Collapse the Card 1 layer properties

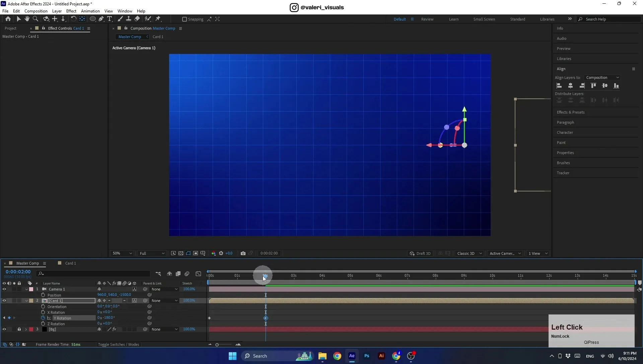point(26,301)
